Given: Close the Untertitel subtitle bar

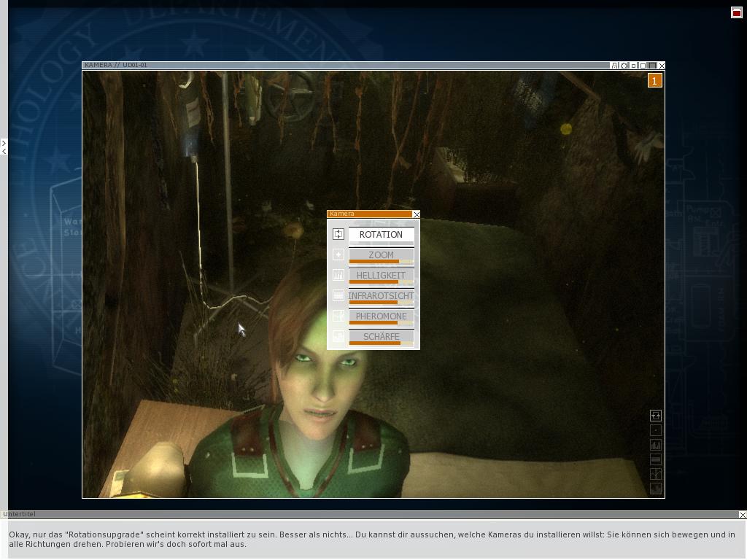Looking at the screenshot, I should [x=742, y=515].
